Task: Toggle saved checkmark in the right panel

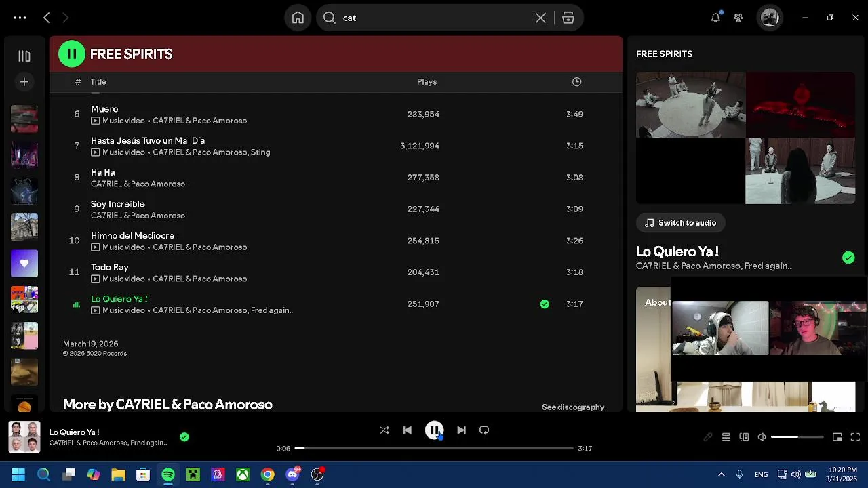Action: pyautogui.click(x=848, y=258)
